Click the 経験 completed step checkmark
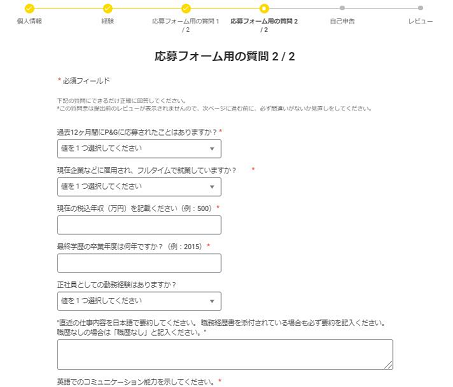The height and width of the screenshot is (387, 453). point(108,8)
